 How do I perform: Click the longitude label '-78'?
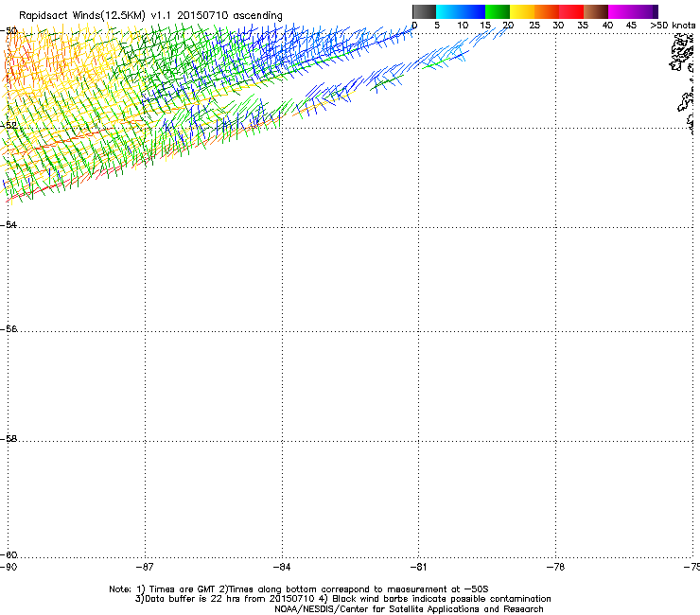coord(555,567)
